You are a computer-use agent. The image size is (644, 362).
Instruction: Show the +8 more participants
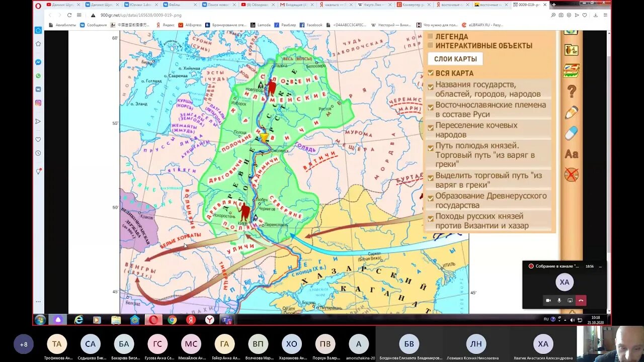click(24, 344)
